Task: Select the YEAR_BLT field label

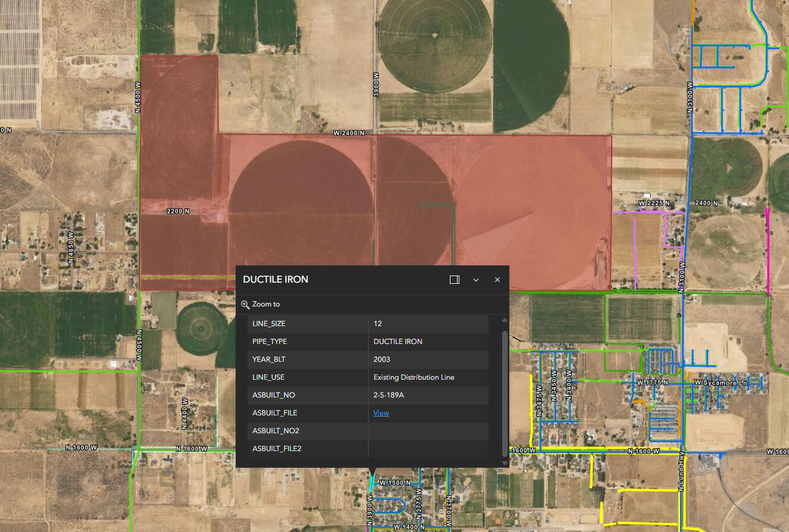Action: [268, 359]
